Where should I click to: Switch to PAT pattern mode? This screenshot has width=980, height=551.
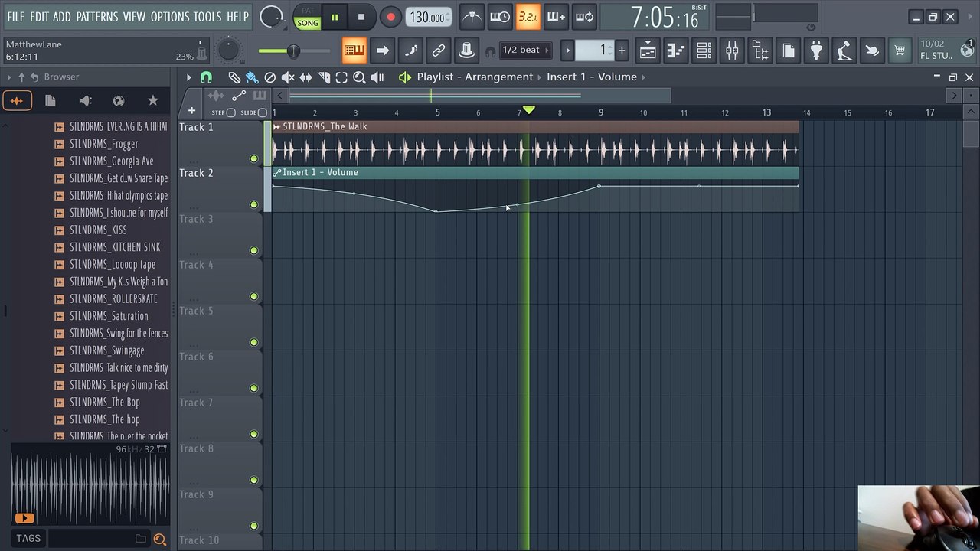pyautogui.click(x=308, y=10)
